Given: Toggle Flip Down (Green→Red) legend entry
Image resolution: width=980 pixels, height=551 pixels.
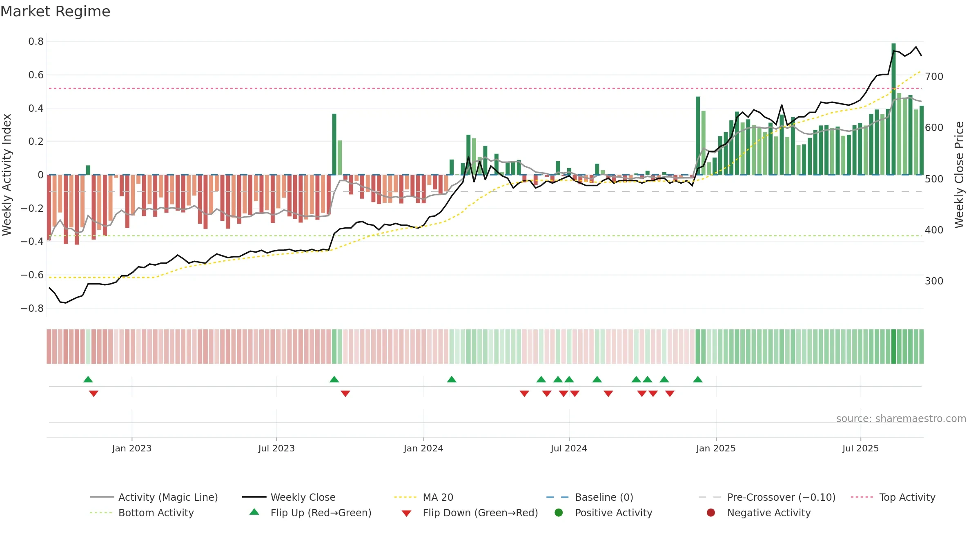Looking at the screenshot, I should 470,513.
